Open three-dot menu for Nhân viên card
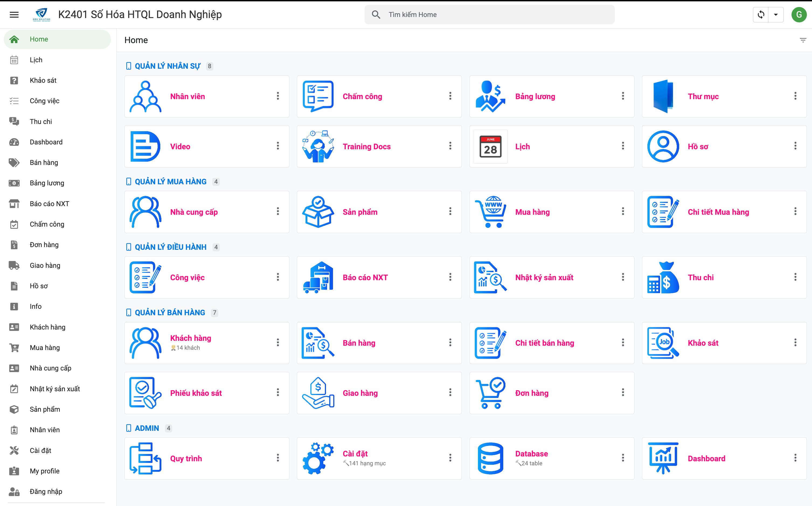Image resolution: width=812 pixels, height=506 pixels. pos(278,96)
